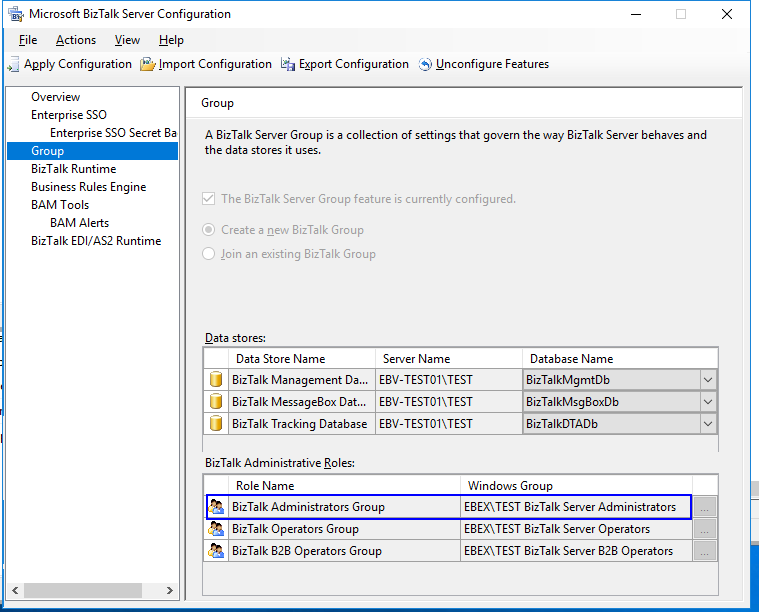Screen dimensions: 759x612
Task: Click the BizTalk Operators Group users icon
Action: [x=216, y=529]
